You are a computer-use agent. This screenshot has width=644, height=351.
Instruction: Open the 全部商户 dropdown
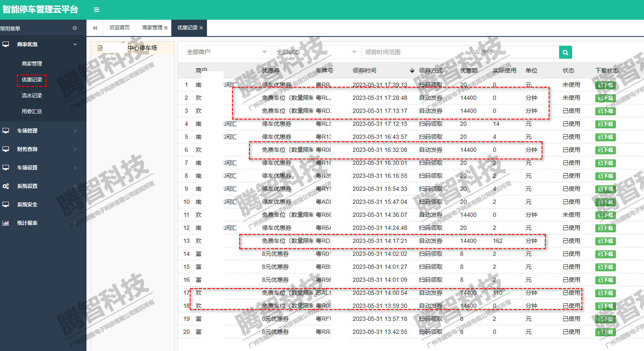[x=227, y=52]
